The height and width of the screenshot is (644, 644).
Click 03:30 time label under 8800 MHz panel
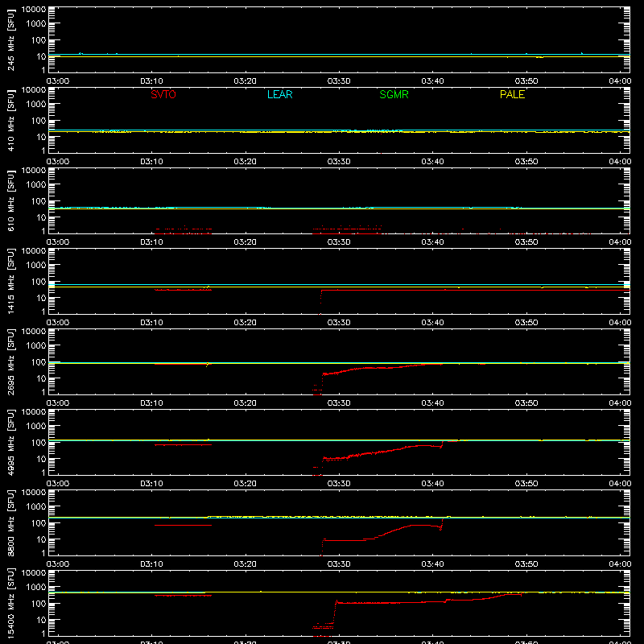point(339,564)
